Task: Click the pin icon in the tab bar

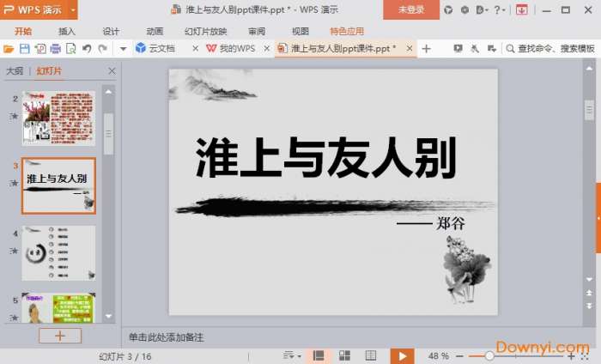Action: pos(475,48)
